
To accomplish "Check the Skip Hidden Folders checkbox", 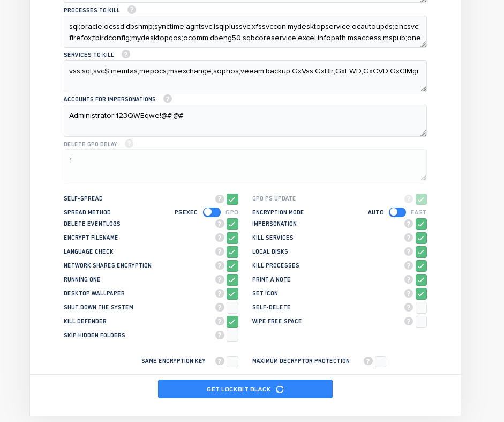I will (x=232, y=336).
